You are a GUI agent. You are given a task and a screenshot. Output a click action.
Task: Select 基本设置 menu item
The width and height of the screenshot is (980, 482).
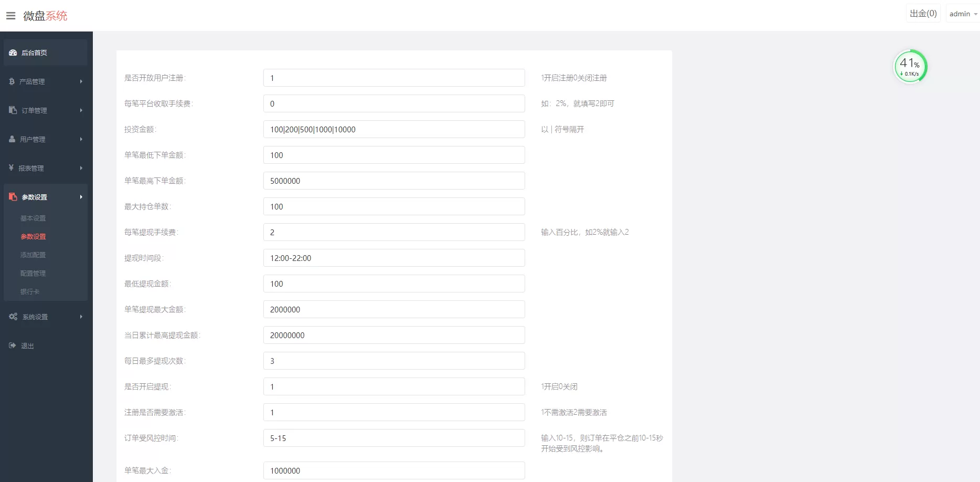(x=33, y=218)
